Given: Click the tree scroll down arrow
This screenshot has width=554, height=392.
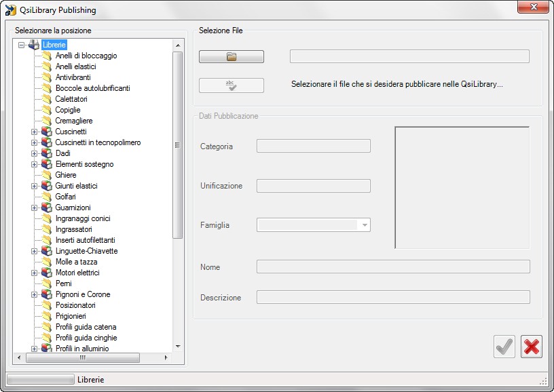Looking at the screenshot, I should pyautogui.click(x=178, y=347).
